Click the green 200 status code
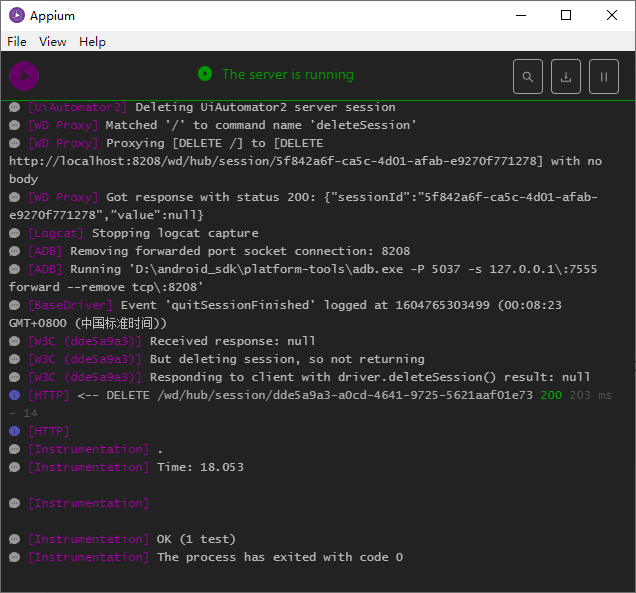Screen dimensions: 636x593 coord(551,395)
